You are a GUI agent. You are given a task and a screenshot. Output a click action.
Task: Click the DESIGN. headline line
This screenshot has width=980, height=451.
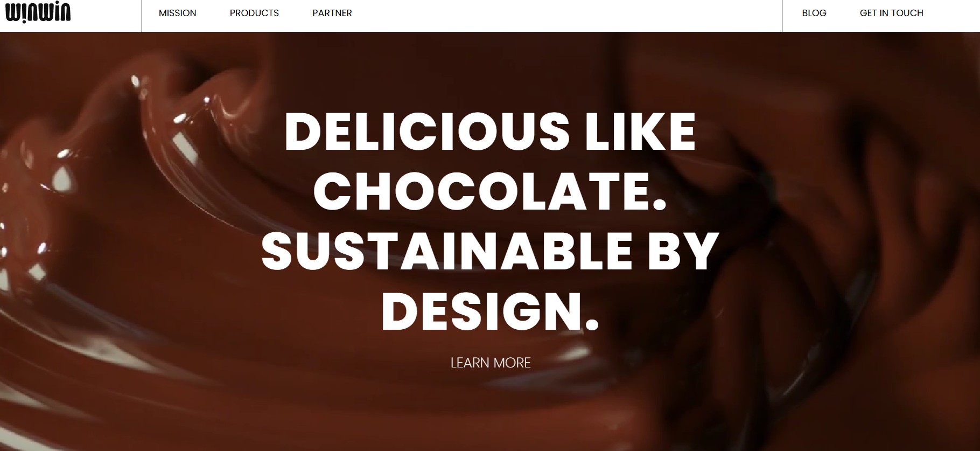coord(491,311)
